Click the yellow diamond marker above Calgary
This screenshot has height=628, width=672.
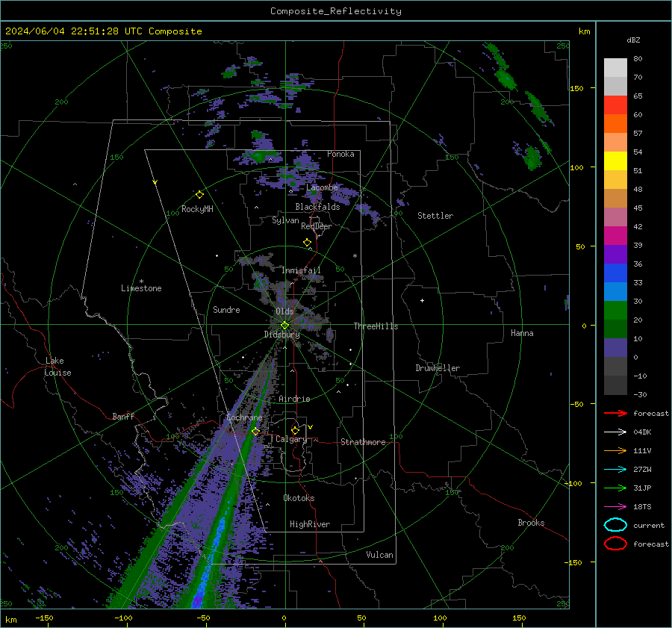click(295, 430)
